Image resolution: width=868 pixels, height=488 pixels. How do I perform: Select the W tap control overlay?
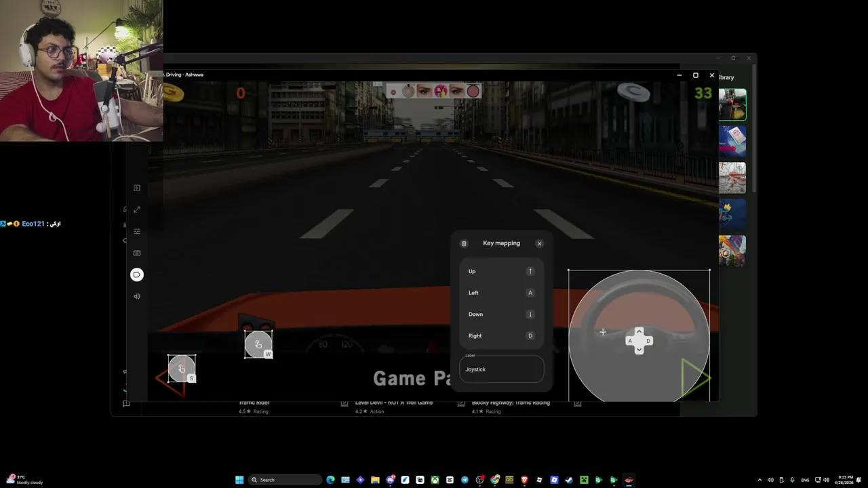(x=258, y=344)
